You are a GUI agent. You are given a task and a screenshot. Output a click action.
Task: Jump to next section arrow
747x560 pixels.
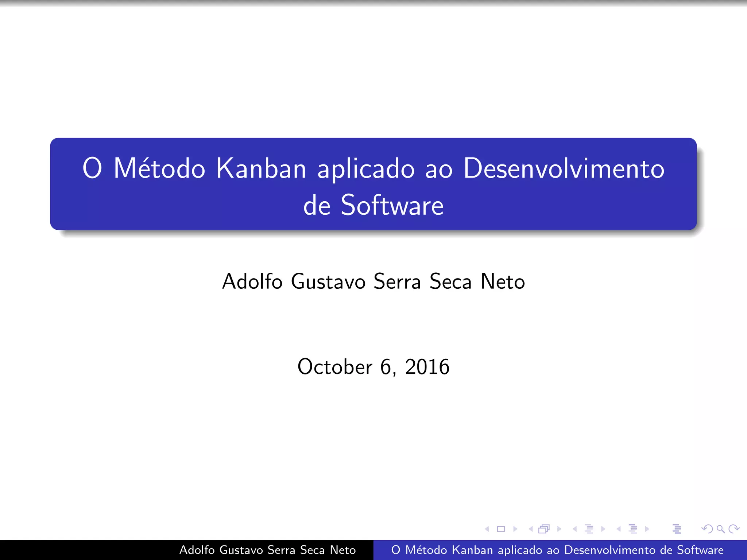pos(647,529)
